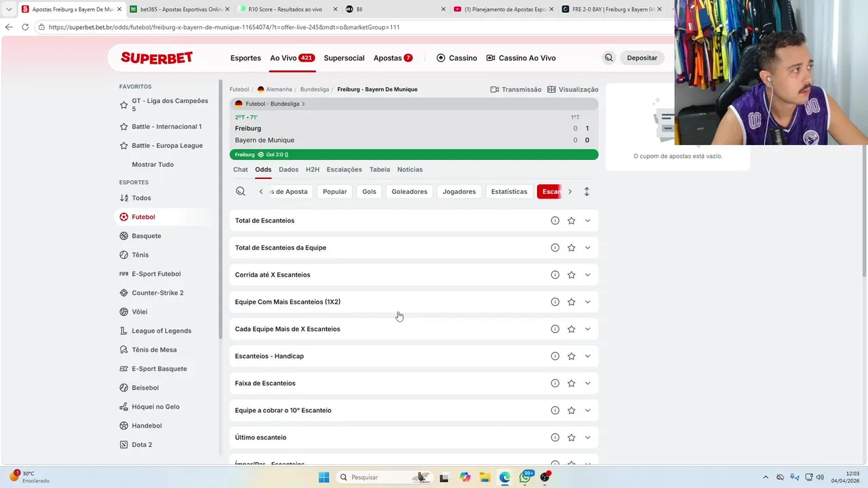The width and height of the screenshot is (868, 488).
Task: Click Bundesliga breadcrumb link
Action: (x=315, y=89)
